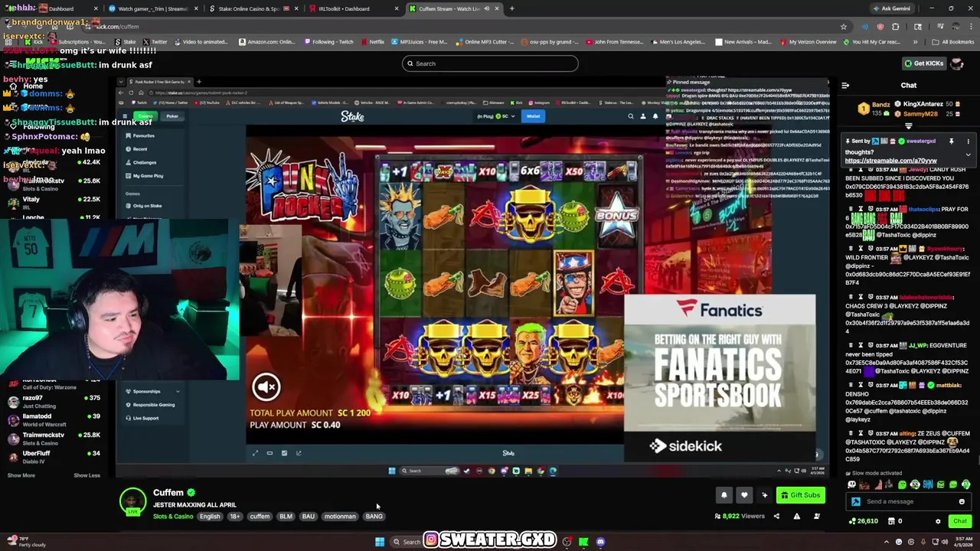Click the Kick search box

pyautogui.click(x=490, y=64)
